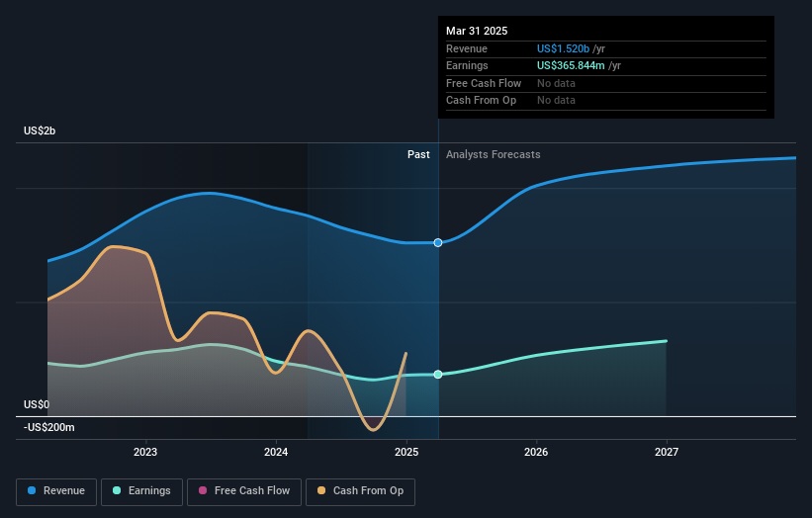Viewport: 812px width, 518px height.
Task: Click the 2027 x-axis label
Action: click(667, 453)
